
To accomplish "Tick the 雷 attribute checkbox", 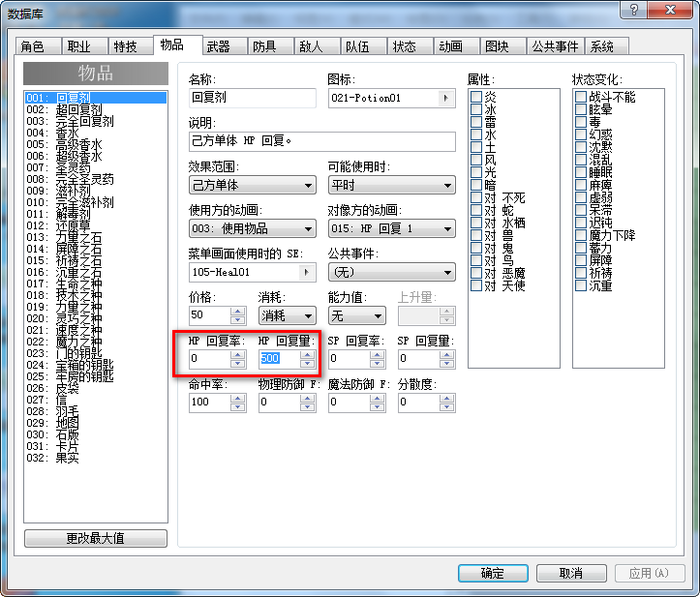I will (476, 122).
